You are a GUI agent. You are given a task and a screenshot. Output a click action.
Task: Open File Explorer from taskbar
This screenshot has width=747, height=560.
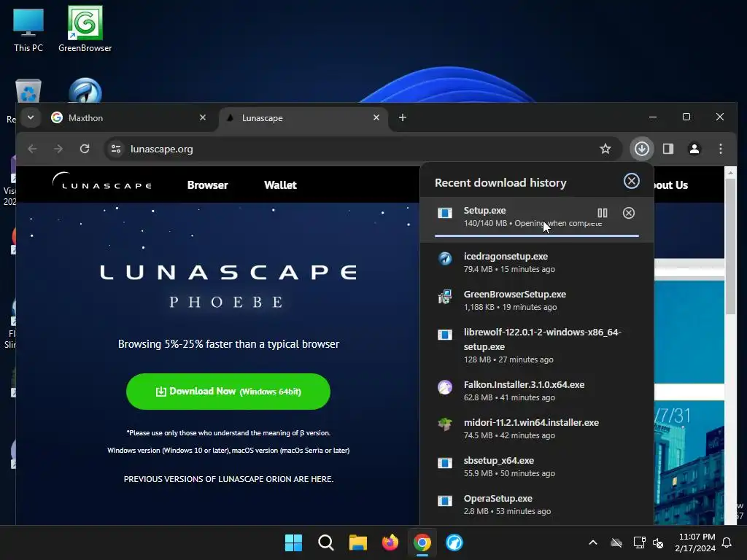[357, 542]
